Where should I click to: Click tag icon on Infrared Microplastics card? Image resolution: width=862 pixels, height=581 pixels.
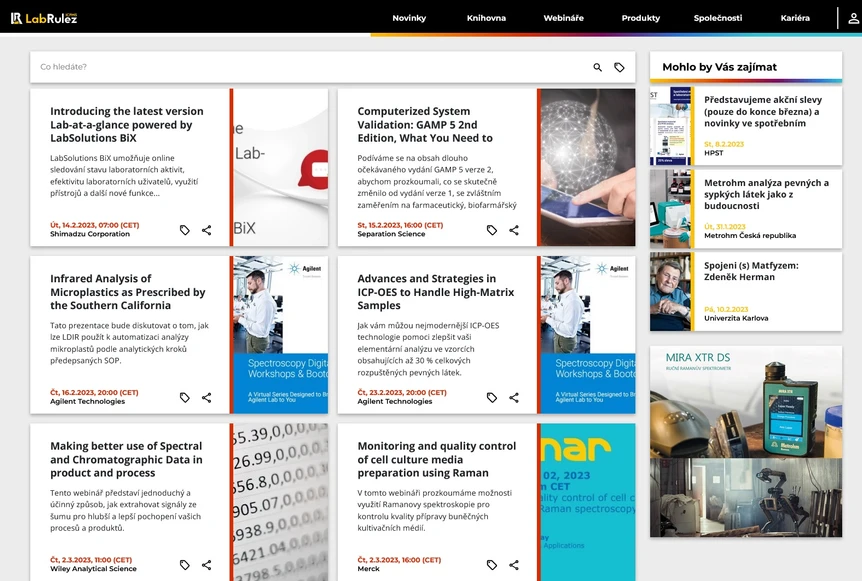(x=185, y=397)
